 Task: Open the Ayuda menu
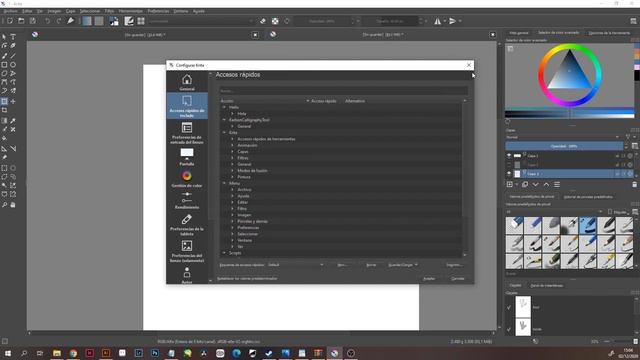tap(199, 11)
